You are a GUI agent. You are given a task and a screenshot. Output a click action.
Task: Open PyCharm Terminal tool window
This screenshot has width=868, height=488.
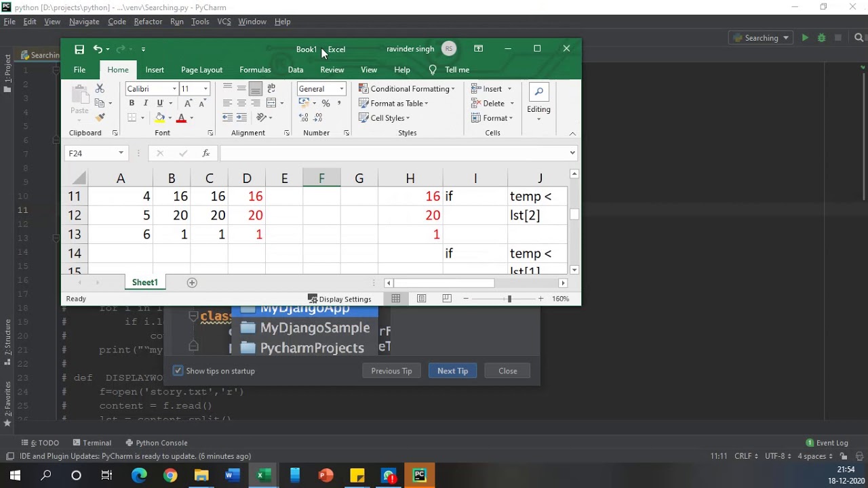click(x=92, y=443)
